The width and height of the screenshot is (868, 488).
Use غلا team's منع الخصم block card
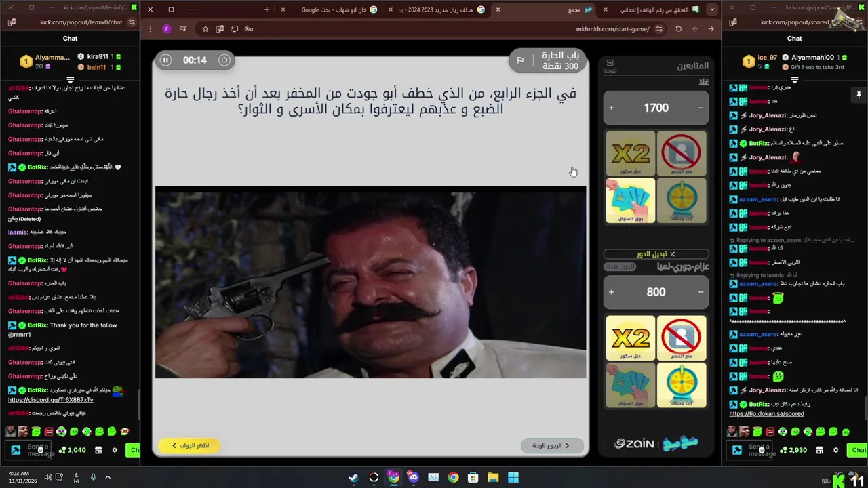681,154
